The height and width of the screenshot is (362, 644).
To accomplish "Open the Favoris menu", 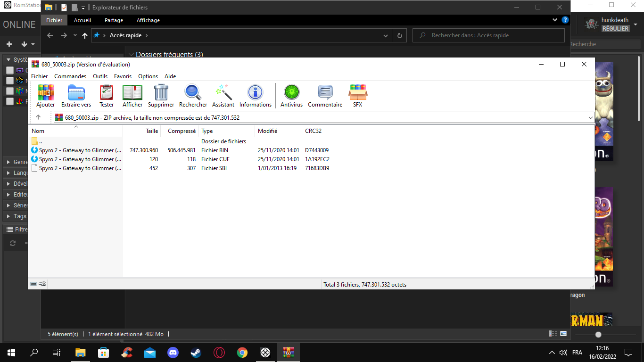I will click(x=123, y=76).
